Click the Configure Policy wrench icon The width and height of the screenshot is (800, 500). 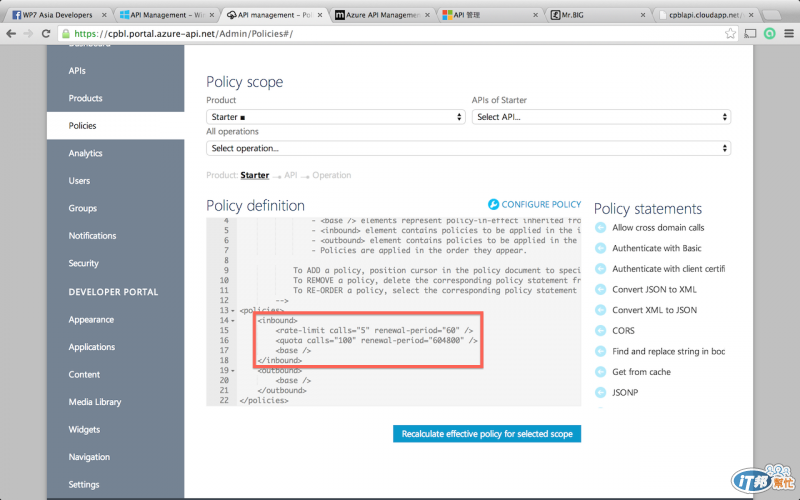pos(493,204)
